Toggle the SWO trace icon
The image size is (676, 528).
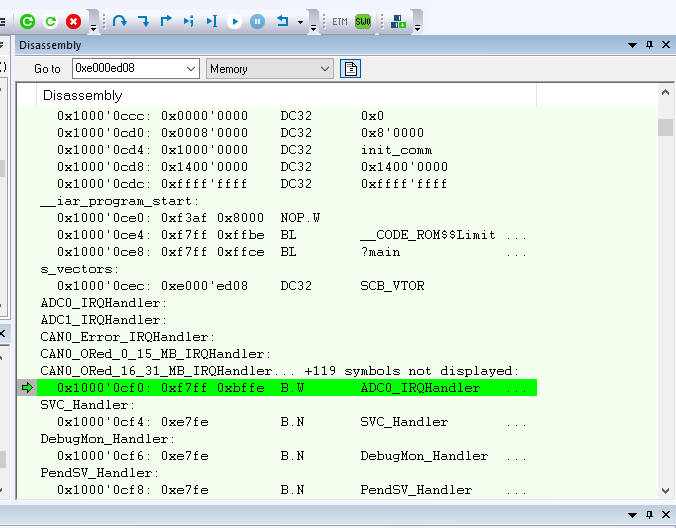[363, 21]
